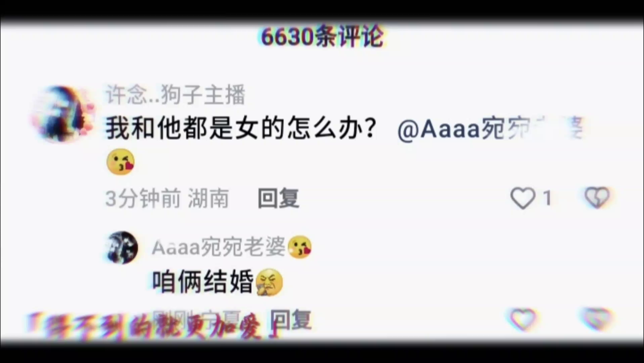This screenshot has width=644, height=363.
Task: Open the avatar of 许念..狗子主播
Action: (62, 114)
